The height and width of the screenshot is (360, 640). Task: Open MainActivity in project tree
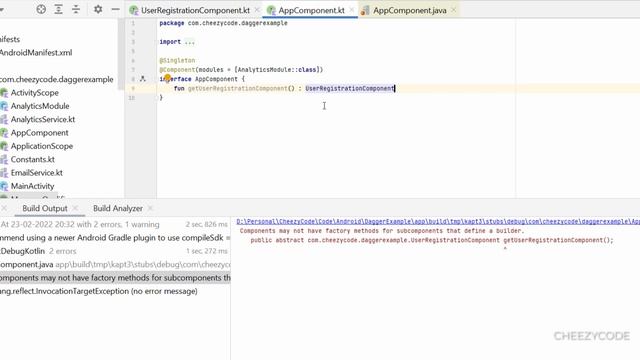coord(32,186)
